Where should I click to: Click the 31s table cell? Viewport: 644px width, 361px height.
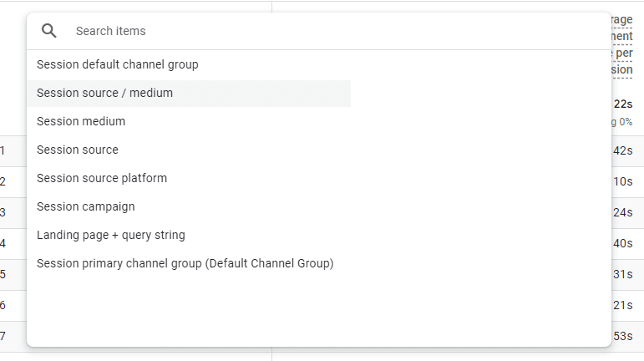(x=623, y=274)
